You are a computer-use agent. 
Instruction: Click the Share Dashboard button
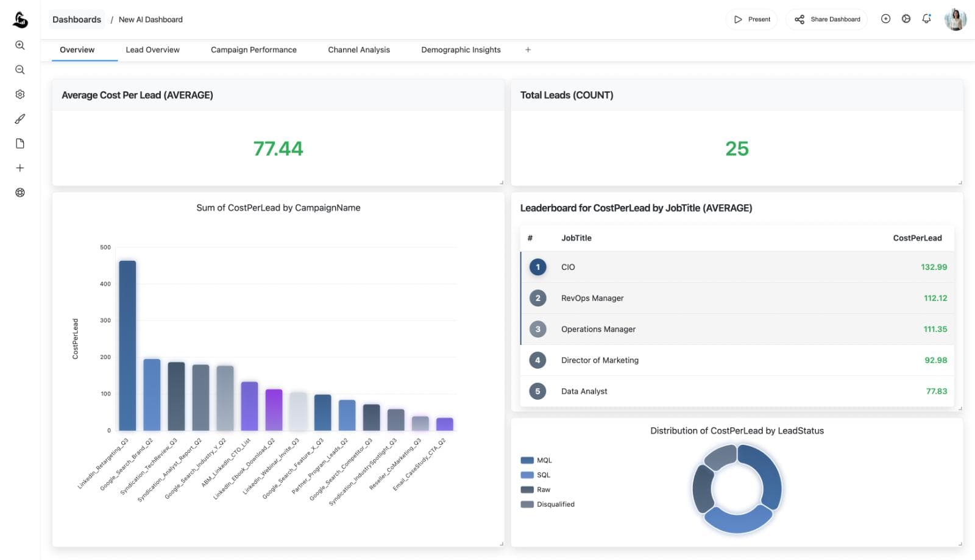[826, 19]
